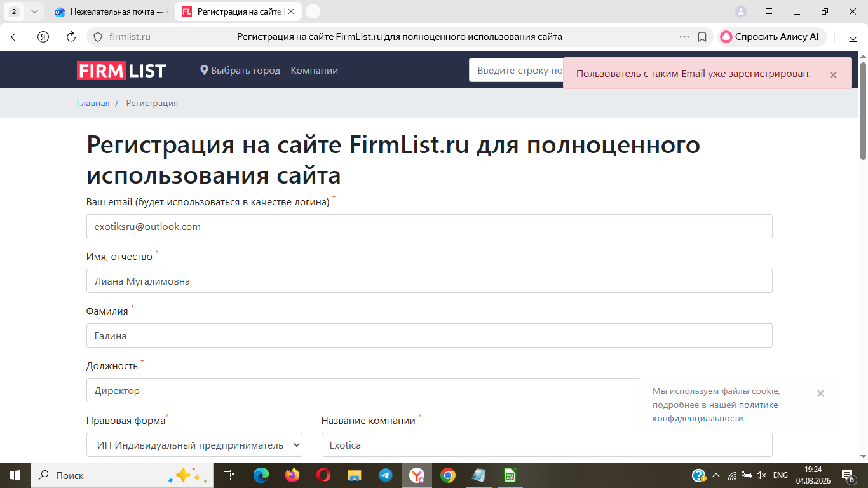Open browser downloads
The image size is (868, 488).
pyautogui.click(x=853, y=37)
